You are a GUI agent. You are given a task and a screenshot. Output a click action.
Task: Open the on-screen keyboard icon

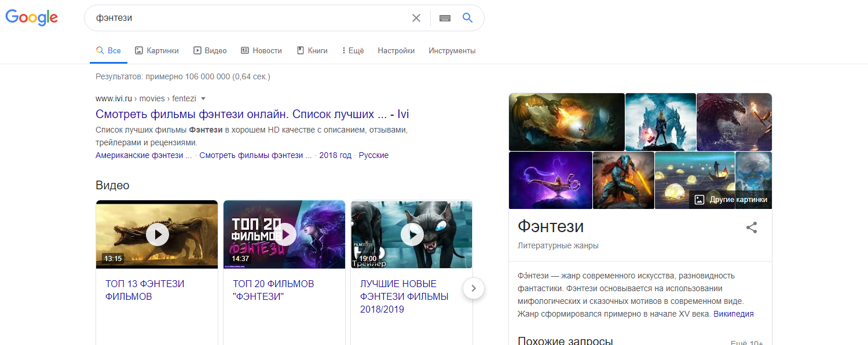(445, 18)
